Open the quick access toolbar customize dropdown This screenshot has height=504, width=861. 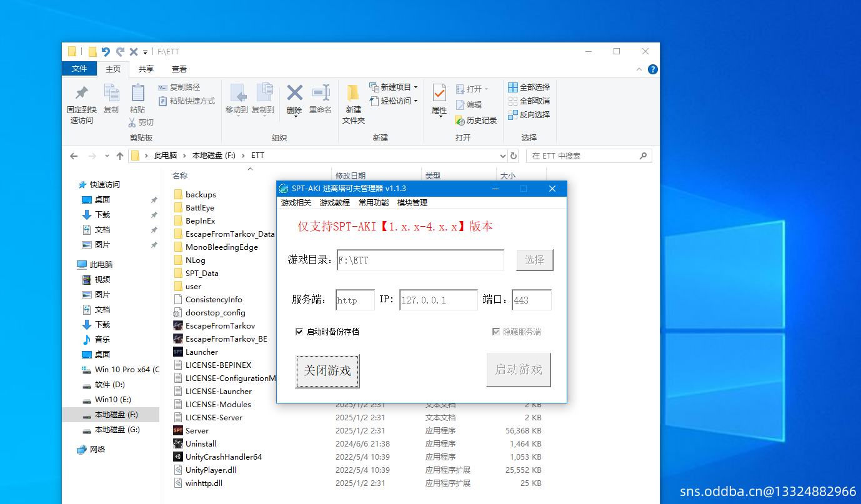pos(145,52)
